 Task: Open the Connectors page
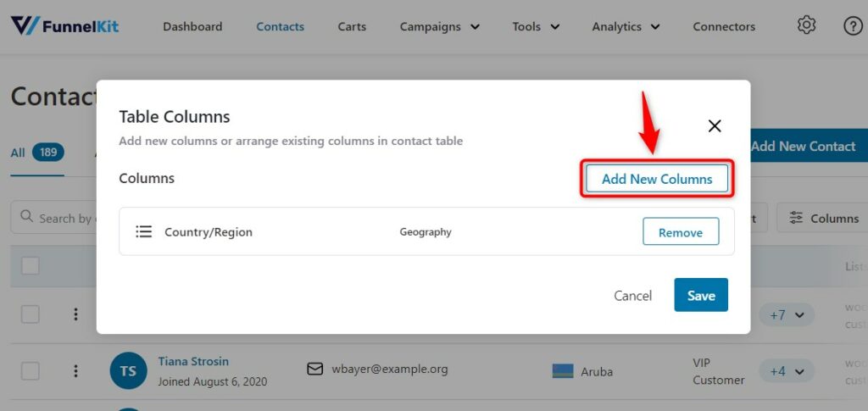point(724,26)
